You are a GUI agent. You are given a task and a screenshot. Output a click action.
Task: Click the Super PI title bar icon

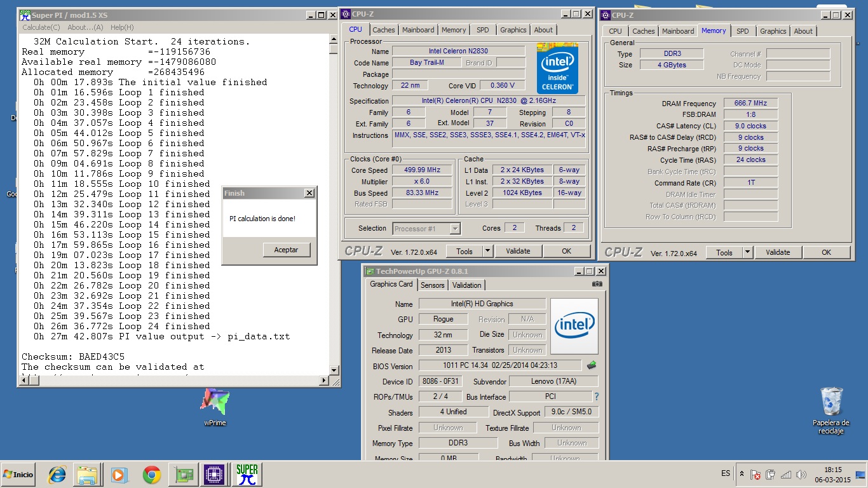25,14
